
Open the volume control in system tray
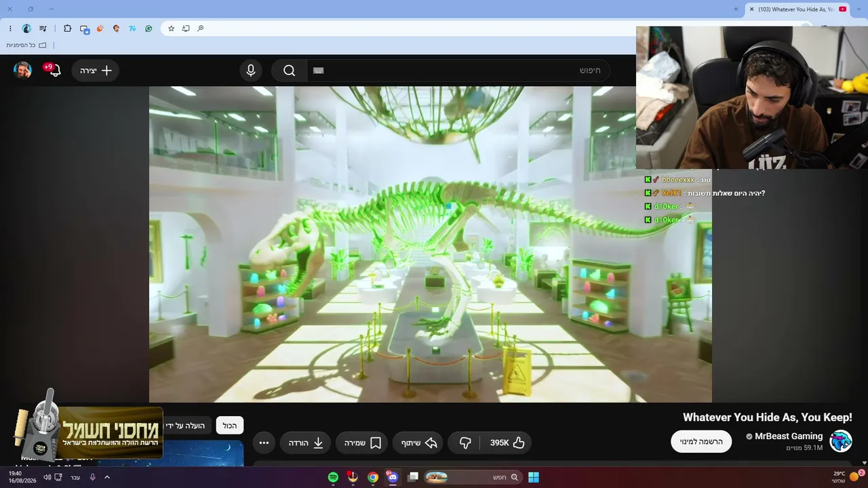[x=47, y=477]
